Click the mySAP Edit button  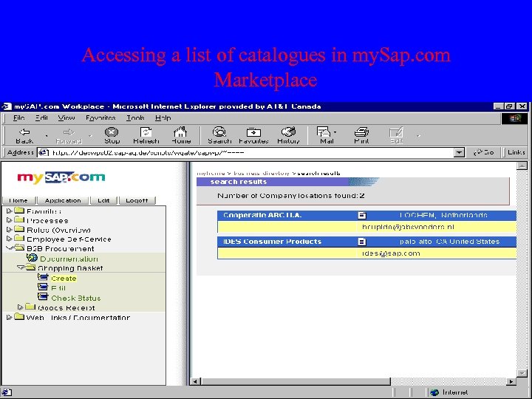pos(103,200)
